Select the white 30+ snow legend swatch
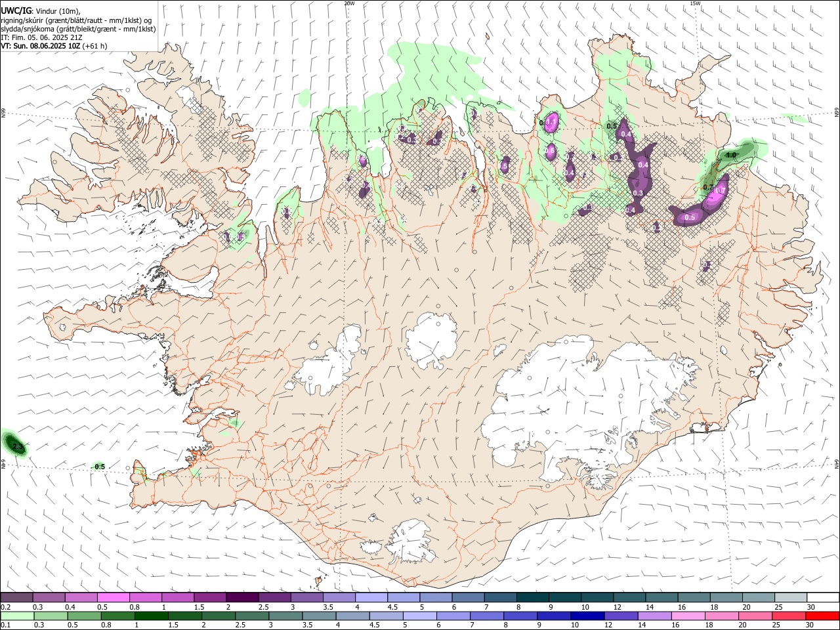The width and height of the screenshot is (840, 630). pos(824,598)
